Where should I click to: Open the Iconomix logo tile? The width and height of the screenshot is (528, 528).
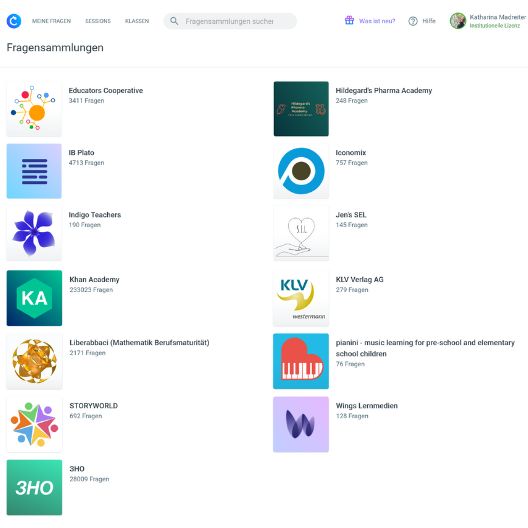(x=301, y=171)
